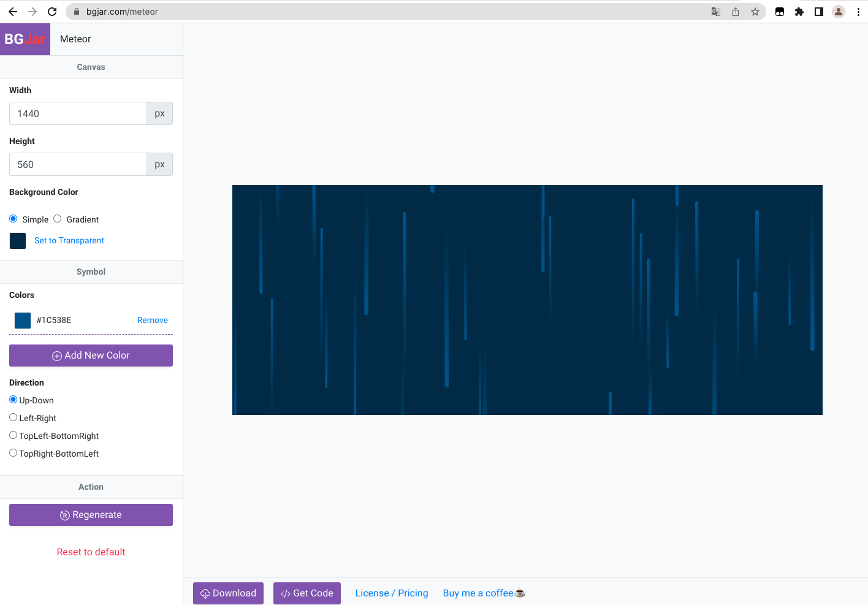
Task: Click the Height input field
Action: [x=78, y=164]
